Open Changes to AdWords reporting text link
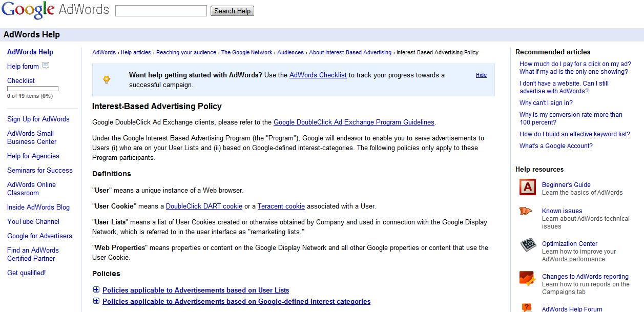This screenshot has height=312, width=644. 585,277
